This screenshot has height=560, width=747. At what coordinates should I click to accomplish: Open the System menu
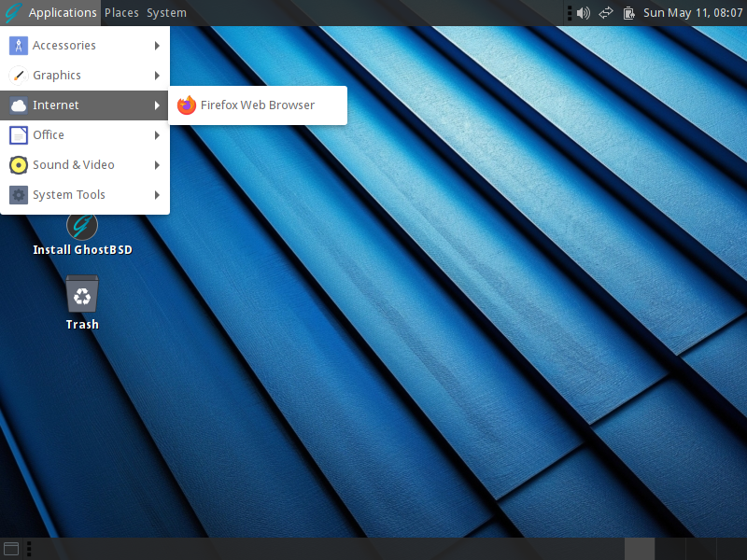[166, 13]
